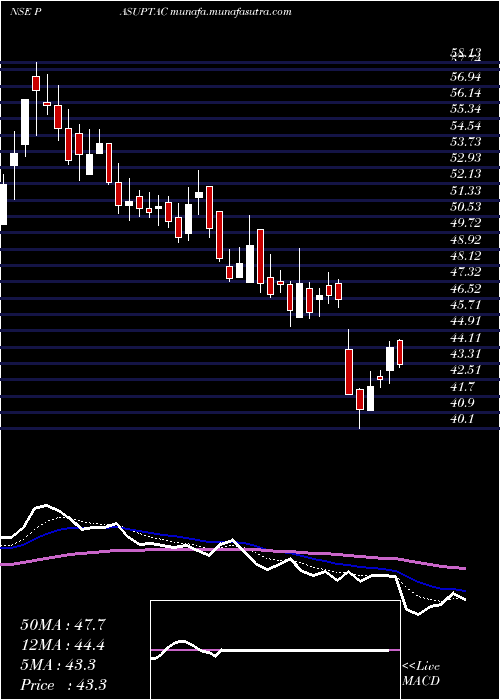Click the 52.13 price axis label
The width and height of the screenshot is (500, 700).
pyautogui.click(x=466, y=175)
